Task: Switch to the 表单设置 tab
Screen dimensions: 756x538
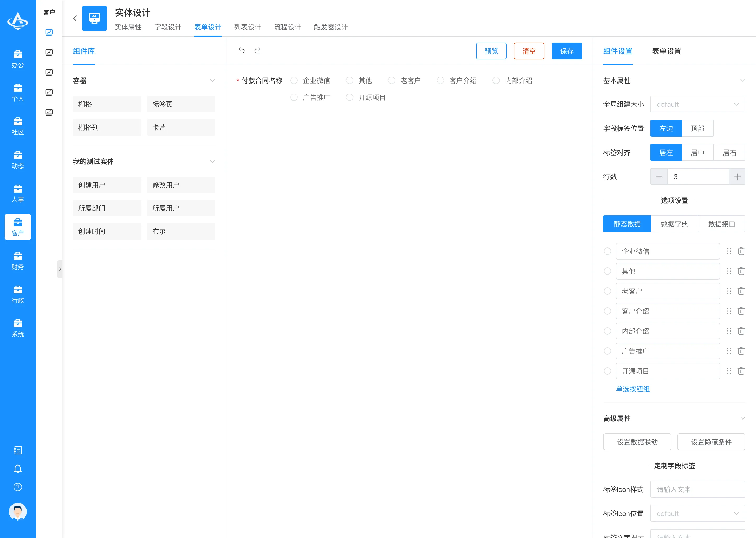Action: pyautogui.click(x=667, y=51)
